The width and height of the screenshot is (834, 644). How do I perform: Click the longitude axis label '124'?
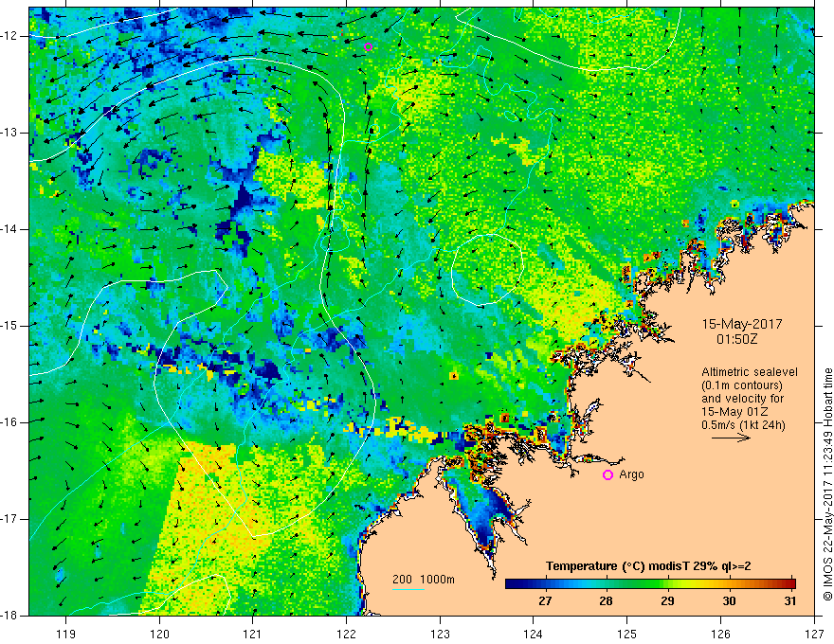tap(534, 634)
